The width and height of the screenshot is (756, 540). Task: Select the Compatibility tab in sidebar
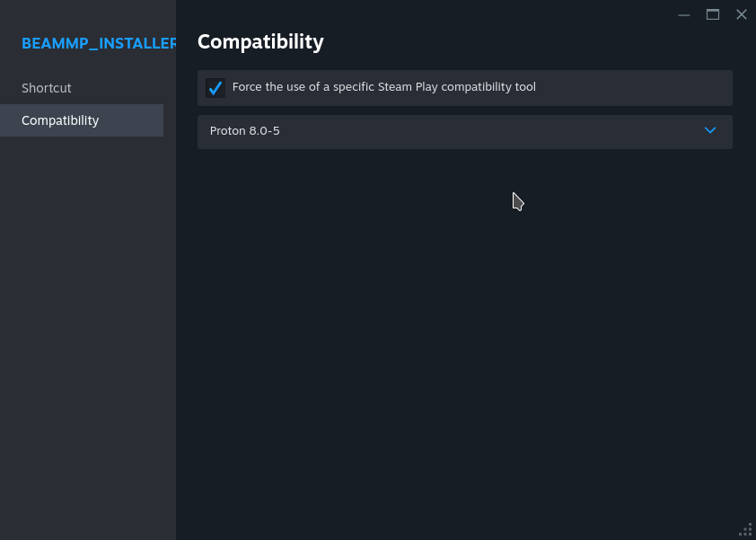point(60,120)
